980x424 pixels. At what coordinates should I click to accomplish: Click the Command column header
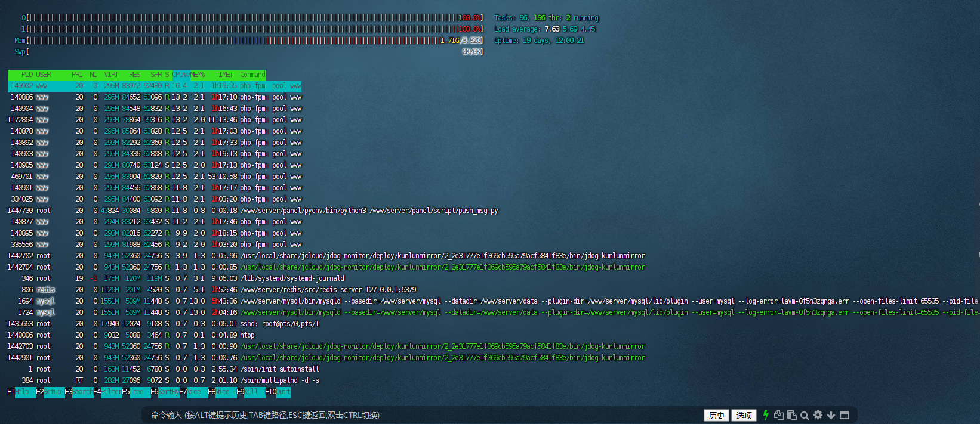pyautogui.click(x=252, y=75)
